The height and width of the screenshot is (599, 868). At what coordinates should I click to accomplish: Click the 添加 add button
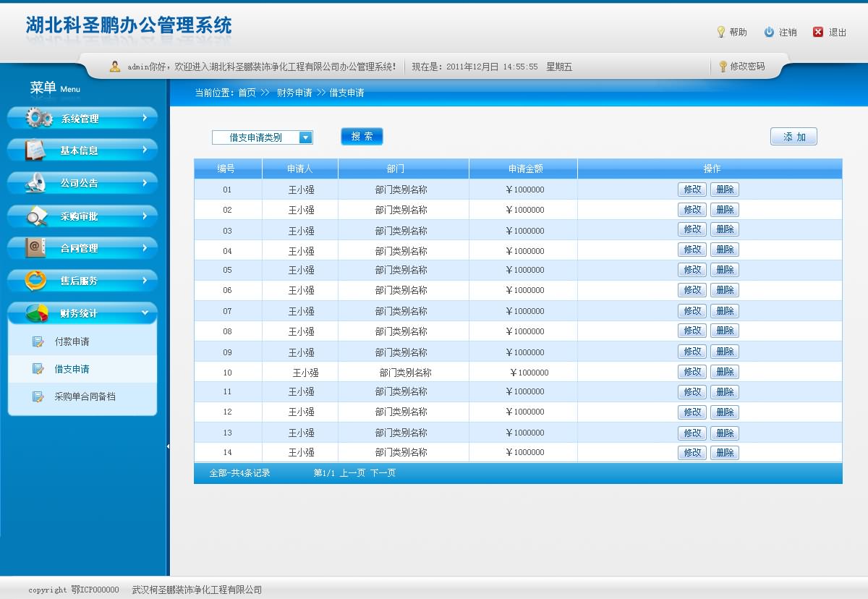pos(793,137)
